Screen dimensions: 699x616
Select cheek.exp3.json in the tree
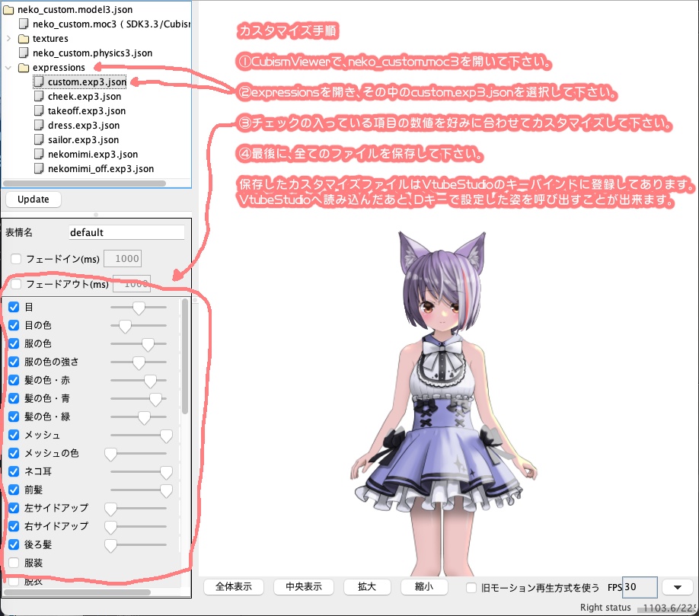(x=85, y=96)
